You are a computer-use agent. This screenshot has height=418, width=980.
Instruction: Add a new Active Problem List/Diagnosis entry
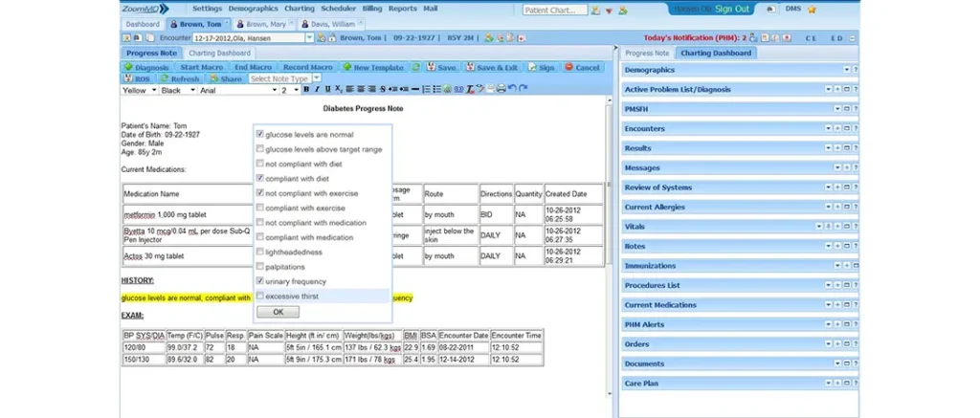tap(837, 89)
